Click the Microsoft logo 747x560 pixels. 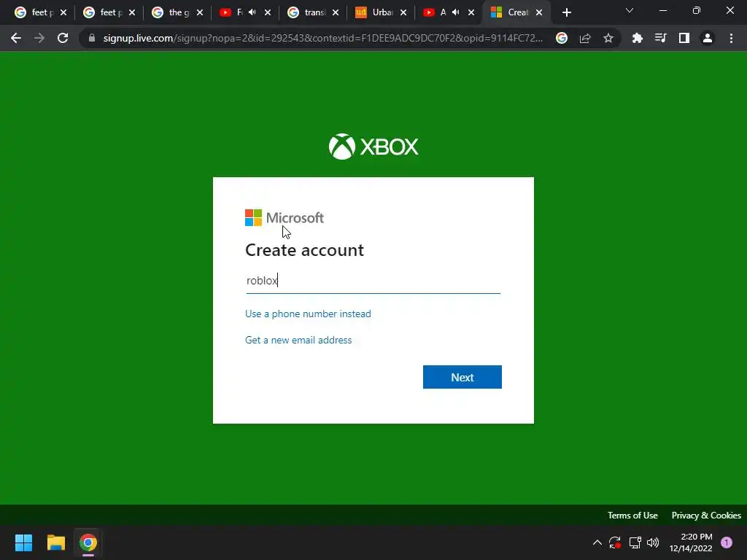tap(285, 217)
